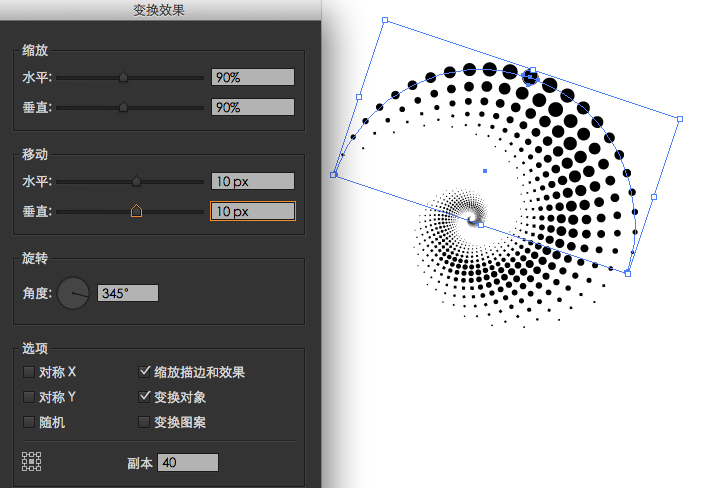Click the 副本 40 copies field

(188, 462)
